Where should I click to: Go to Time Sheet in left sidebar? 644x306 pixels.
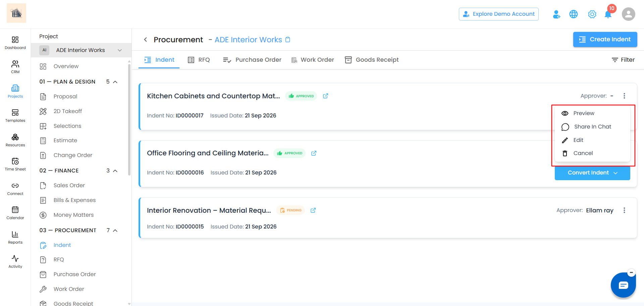[15, 164]
